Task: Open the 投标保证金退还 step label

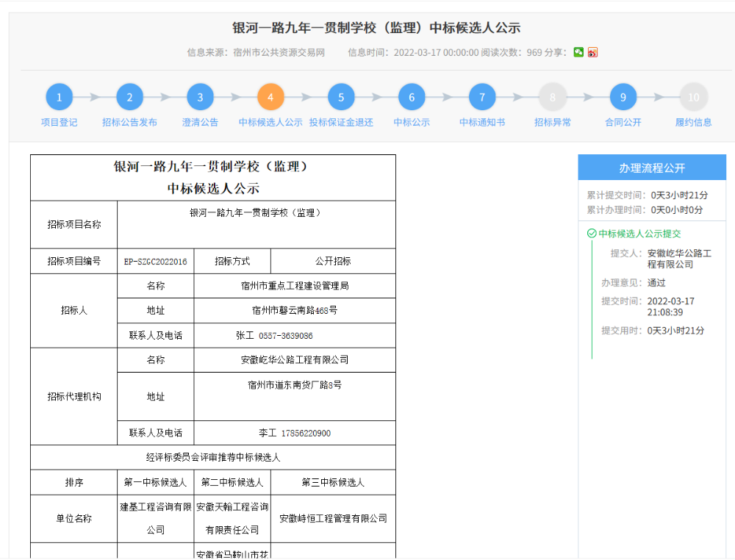Action: click(341, 122)
